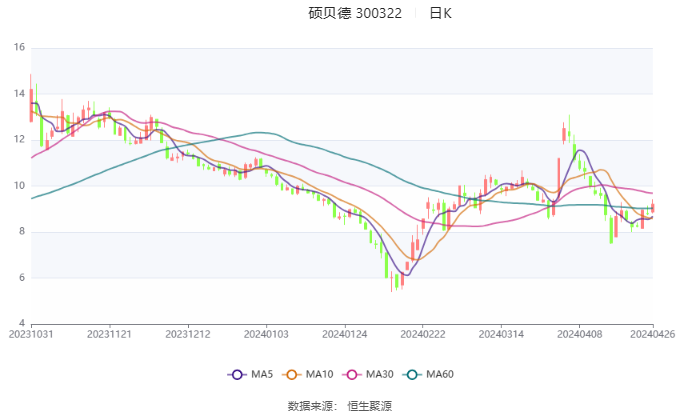Click the 12 price axis label
Screen dimensions: 680x413
(20, 140)
